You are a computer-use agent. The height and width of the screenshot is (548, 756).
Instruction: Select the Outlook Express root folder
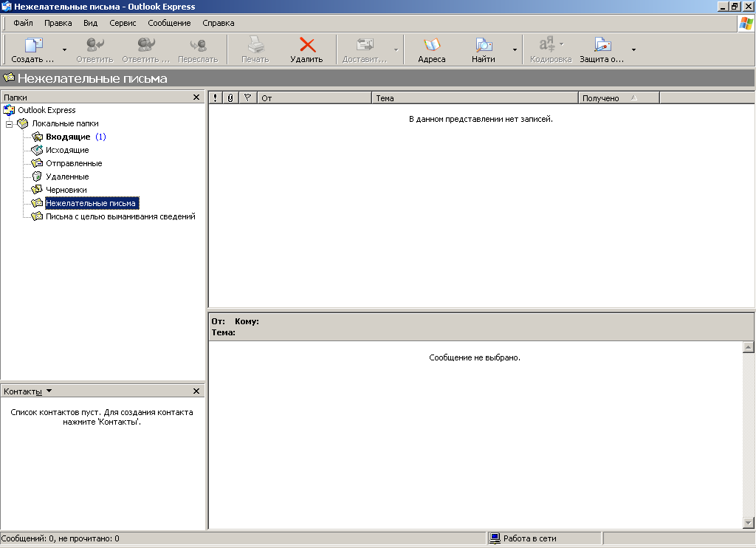pos(47,110)
